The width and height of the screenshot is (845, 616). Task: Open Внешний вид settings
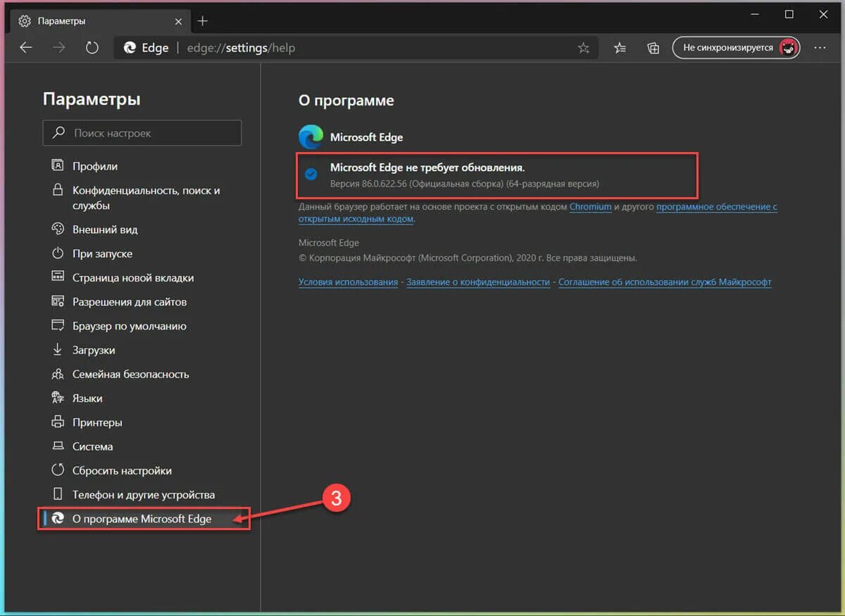(x=105, y=230)
